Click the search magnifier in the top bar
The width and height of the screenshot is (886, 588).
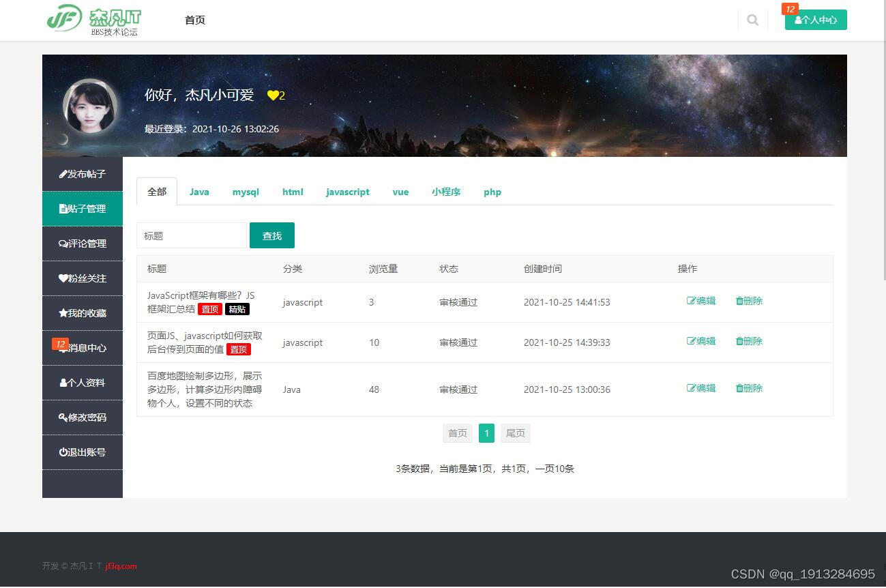[x=752, y=20]
